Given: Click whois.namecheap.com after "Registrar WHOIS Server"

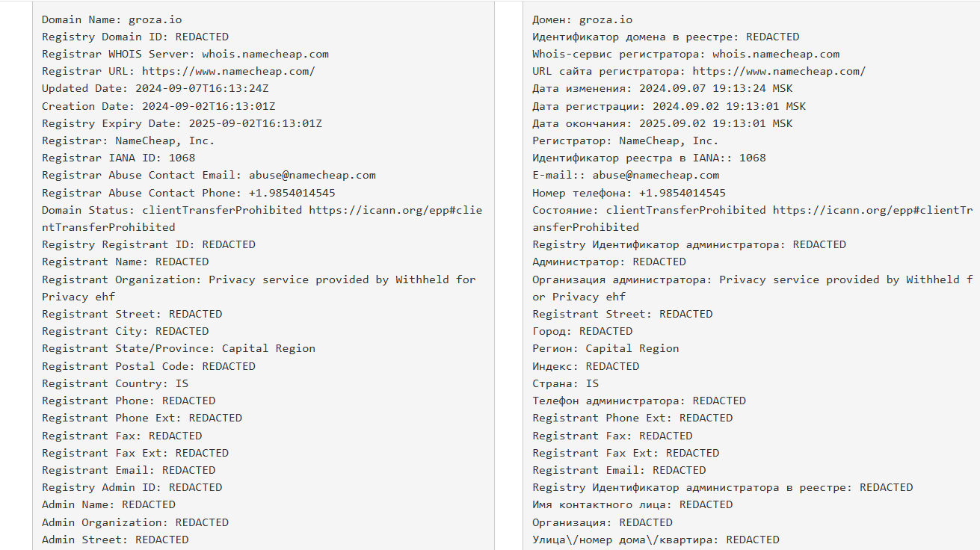Looking at the screenshot, I should pos(265,54).
